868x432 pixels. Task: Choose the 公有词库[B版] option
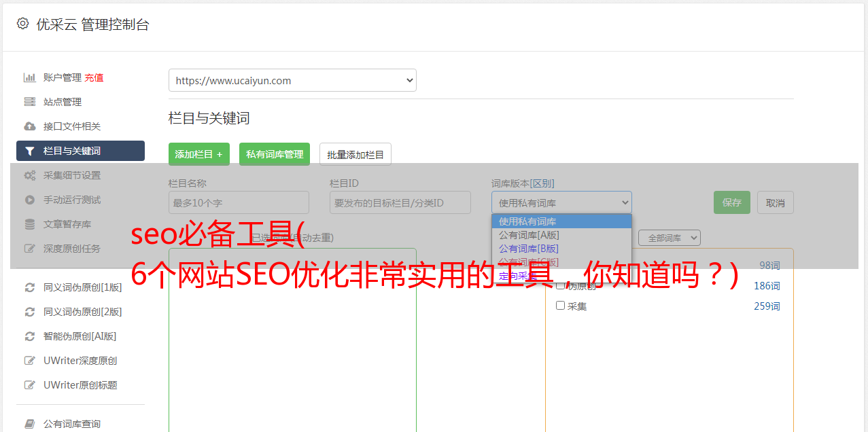click(561, 249)
